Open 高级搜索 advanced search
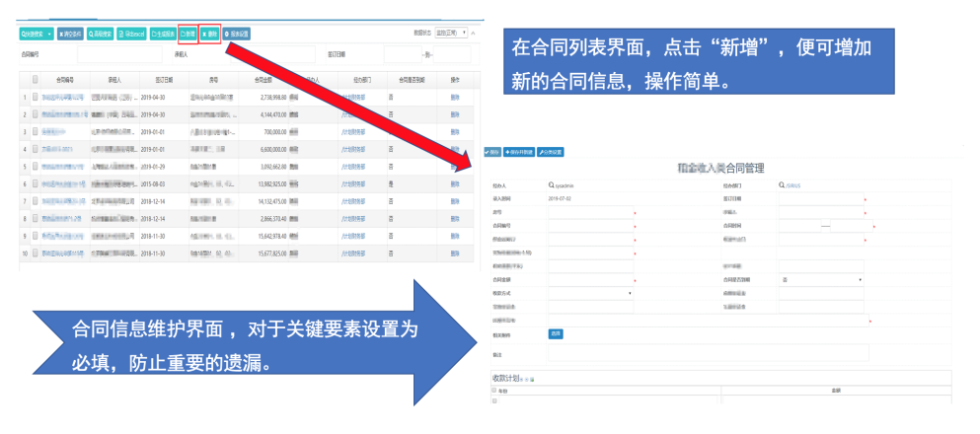The height and width of the screenshot is (434, 980). 102,34
